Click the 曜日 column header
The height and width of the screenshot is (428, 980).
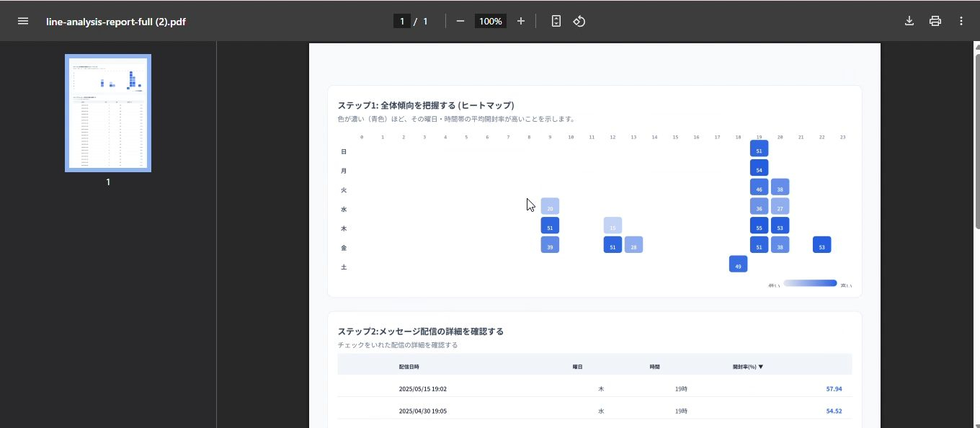click(578, 367)
